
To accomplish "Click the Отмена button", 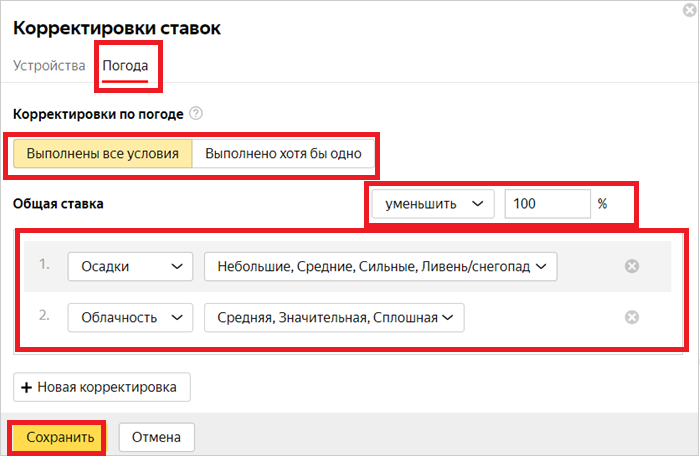I will pos(156,437).
